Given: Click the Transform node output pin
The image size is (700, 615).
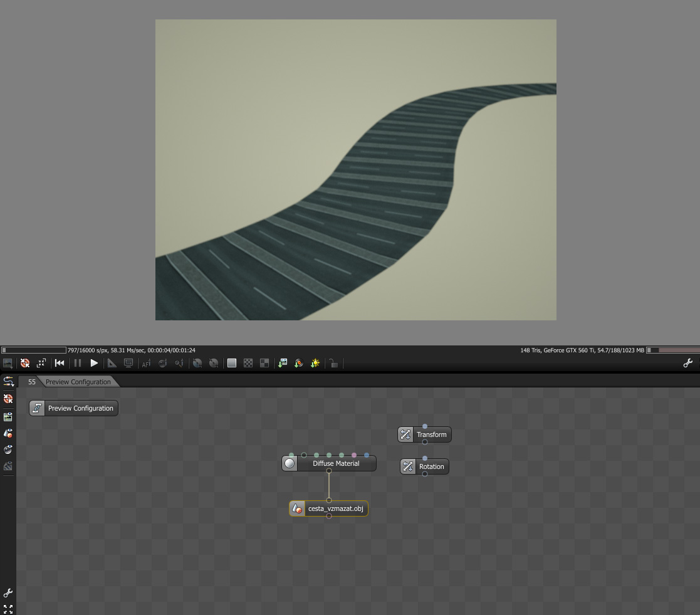Looking at the screenshot, I should (424, 442).
